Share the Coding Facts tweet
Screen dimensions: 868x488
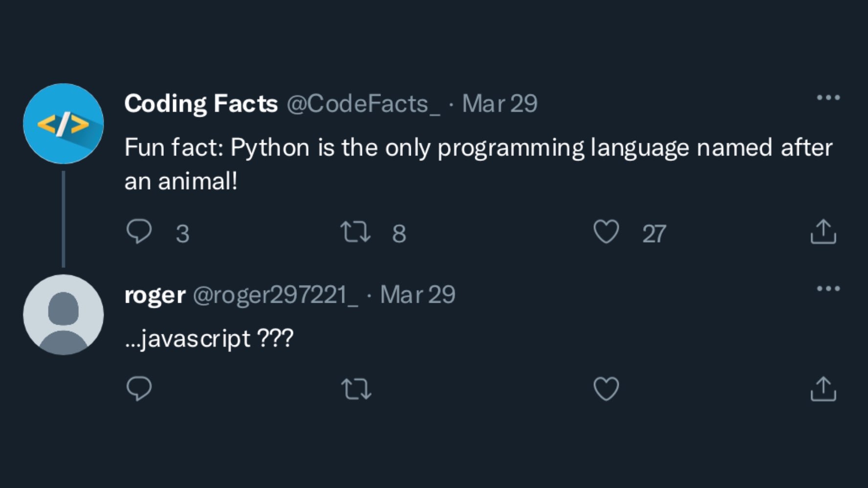point(823,232)
